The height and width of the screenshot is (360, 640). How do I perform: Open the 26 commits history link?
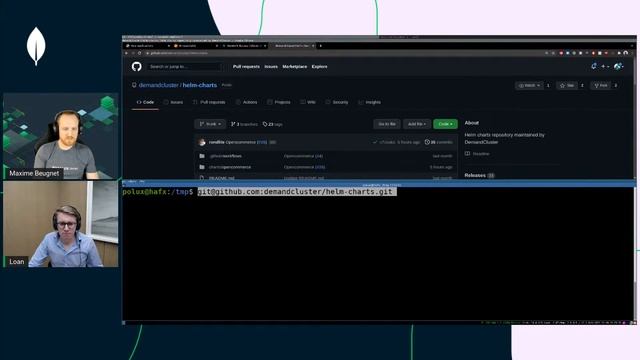click(x=439, y=142)
